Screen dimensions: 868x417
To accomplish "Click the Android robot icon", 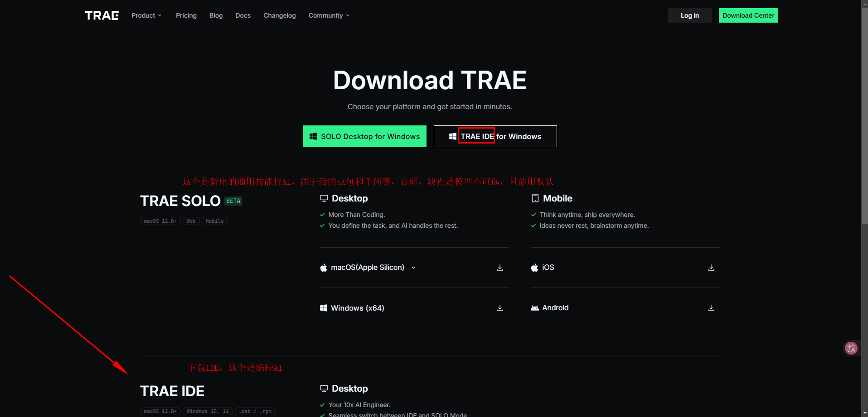I will [x=535, y=308].
